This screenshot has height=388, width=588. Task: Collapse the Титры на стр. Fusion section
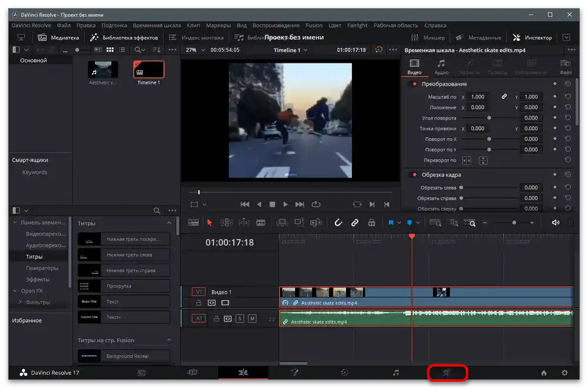(x=169, y=340)
